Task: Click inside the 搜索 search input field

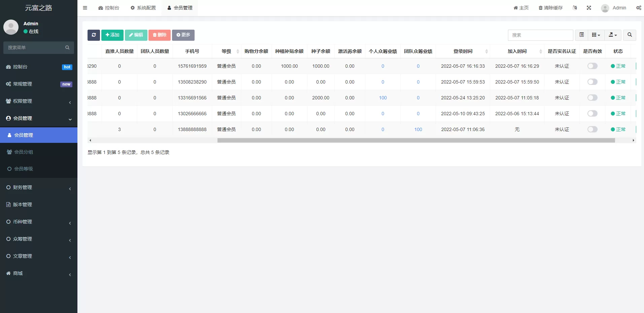Action: 540,35
